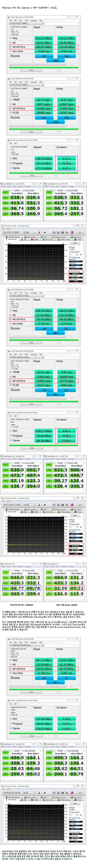The image size is (87, 868).
Task: Toggle Access time checkbox in INTEL HD Tune
Action: click(70, 544)
